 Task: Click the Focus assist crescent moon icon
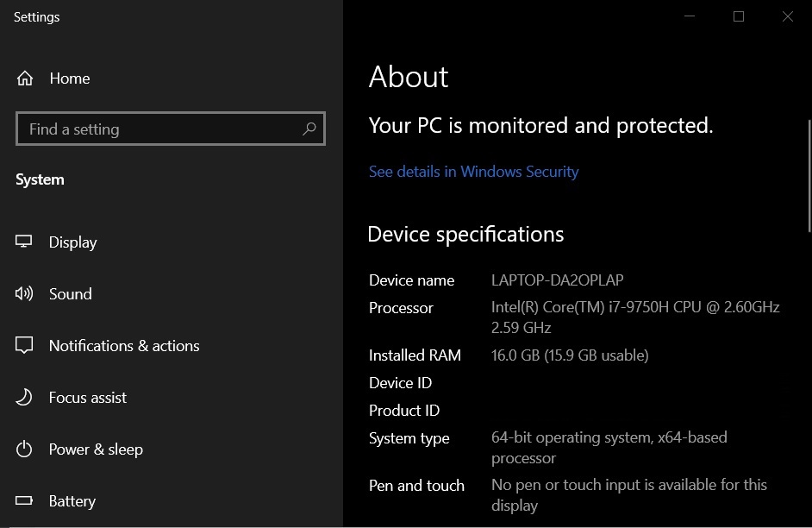coord(27,397)
